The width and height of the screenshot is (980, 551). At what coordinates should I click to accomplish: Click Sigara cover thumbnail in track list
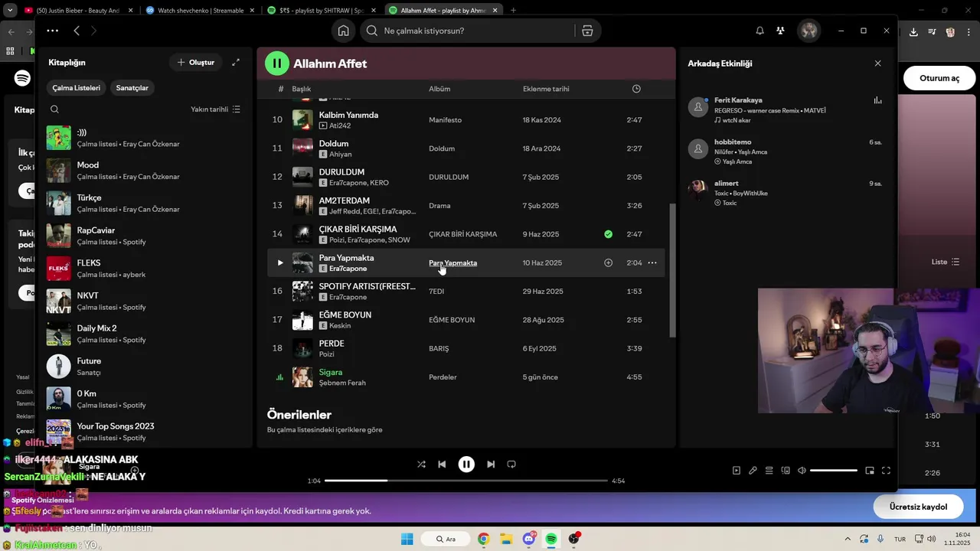302,377
